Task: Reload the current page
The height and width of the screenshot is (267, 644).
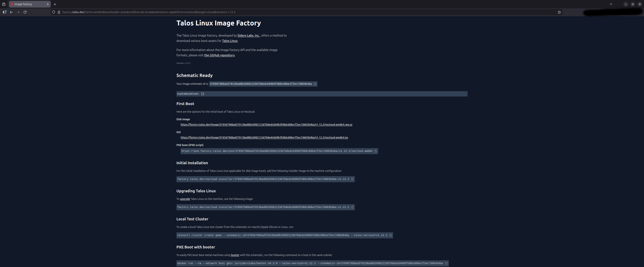Action: tap(25, 12)
